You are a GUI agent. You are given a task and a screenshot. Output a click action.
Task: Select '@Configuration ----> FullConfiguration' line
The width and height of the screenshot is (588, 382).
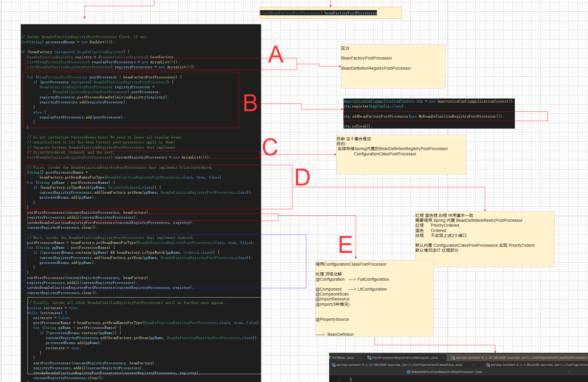352,279
